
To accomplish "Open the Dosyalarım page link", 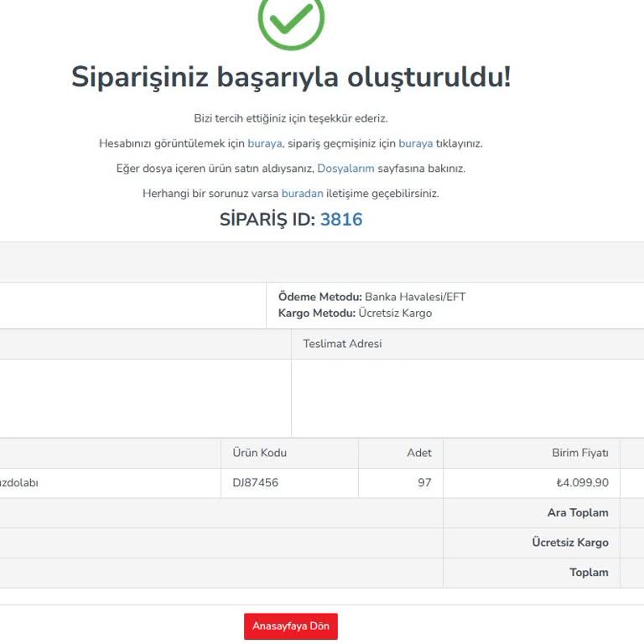I will [345, 169].
